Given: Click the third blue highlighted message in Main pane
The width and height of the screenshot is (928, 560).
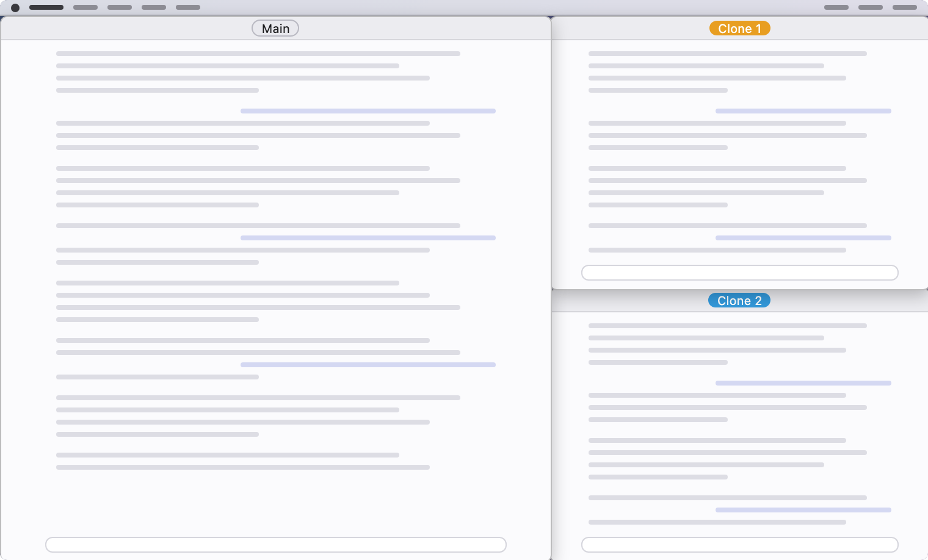Looking at the screenshot, I should pyautogui.click(x=368, y=365).
